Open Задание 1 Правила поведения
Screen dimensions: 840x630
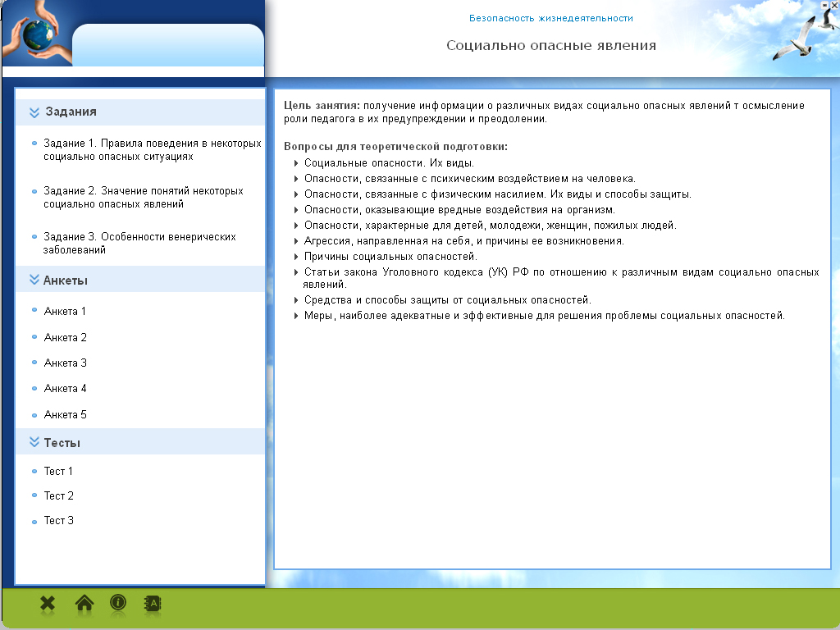click(x=152, y=150)
